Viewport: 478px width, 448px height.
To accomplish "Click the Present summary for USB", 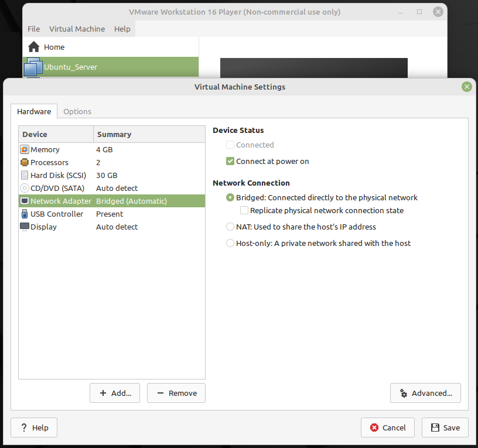I will tap(110, 214).
